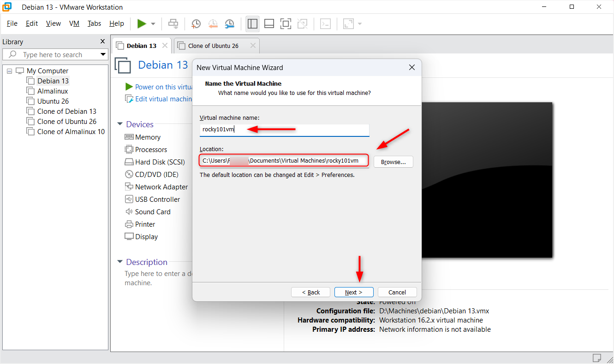Screen dimensions: 614x364
Task: Open the Tabs menu
Action: tap(94, 23)
